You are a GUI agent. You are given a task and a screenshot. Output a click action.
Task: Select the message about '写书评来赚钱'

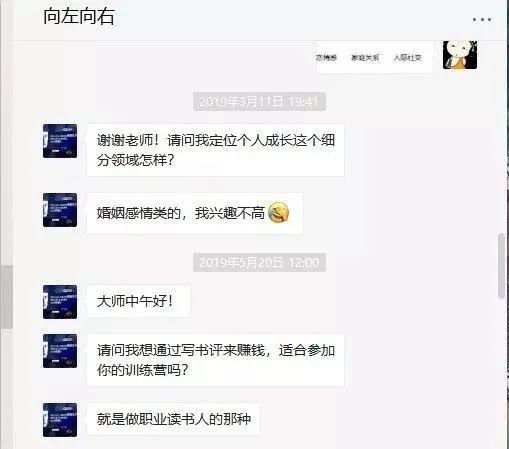pyautogui.click(x=216, y=360)
